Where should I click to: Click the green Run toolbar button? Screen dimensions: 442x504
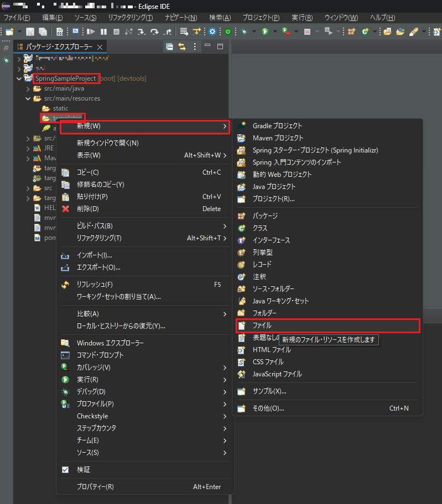(265, 32)
